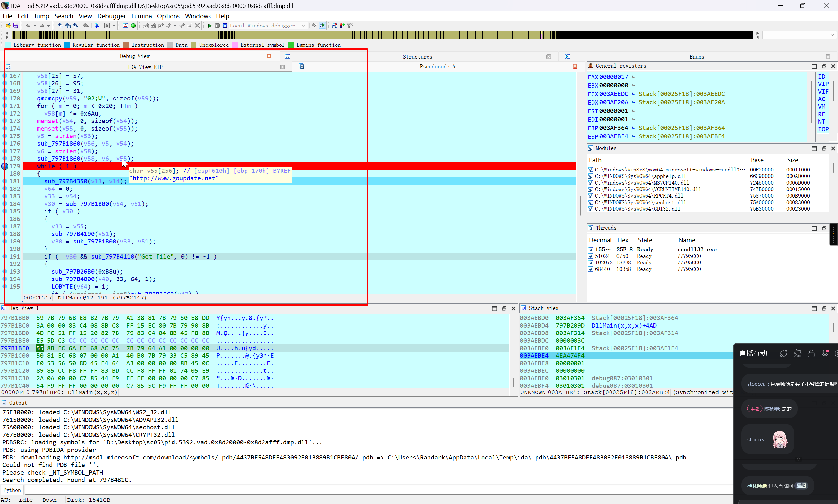Toggle the RF flag in registers

coord(821,114)
